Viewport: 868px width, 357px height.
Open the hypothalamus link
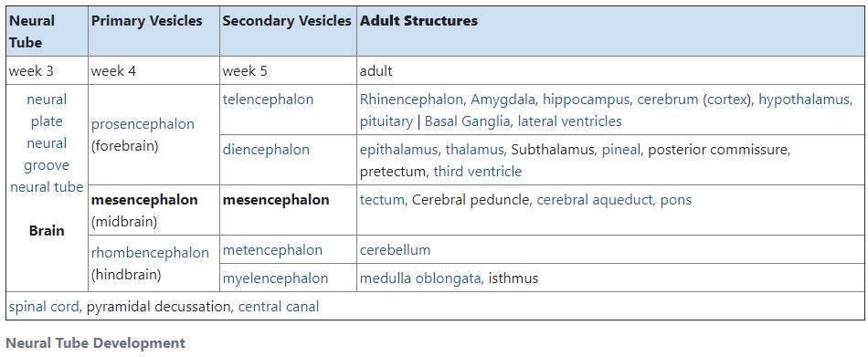[804, 100]
